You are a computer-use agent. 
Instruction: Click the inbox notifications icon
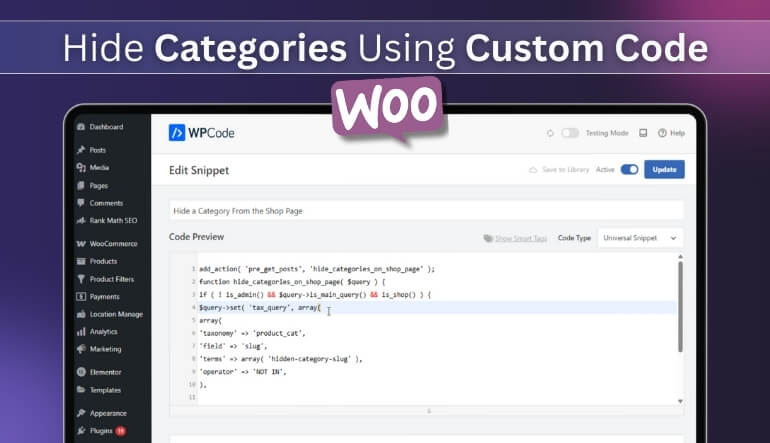pos(643,133)
